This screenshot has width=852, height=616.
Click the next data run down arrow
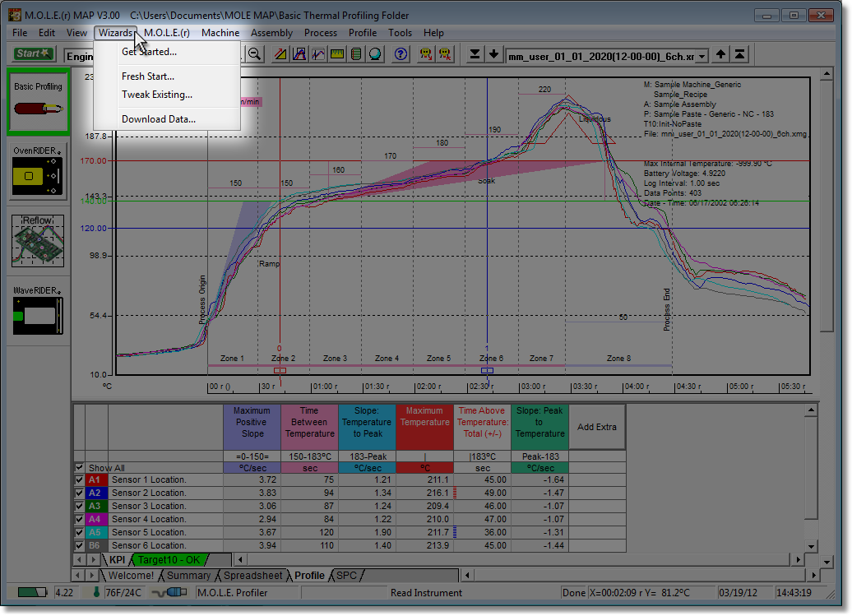(493, 54)
